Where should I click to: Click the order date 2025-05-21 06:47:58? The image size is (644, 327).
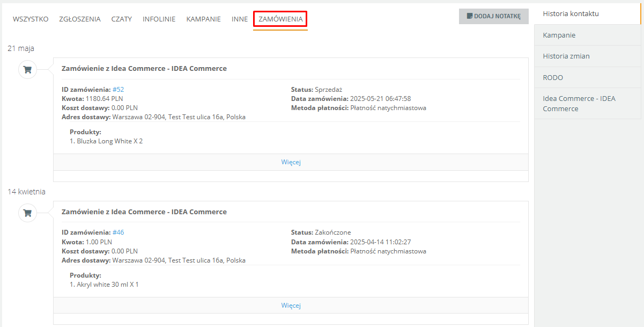380,99
